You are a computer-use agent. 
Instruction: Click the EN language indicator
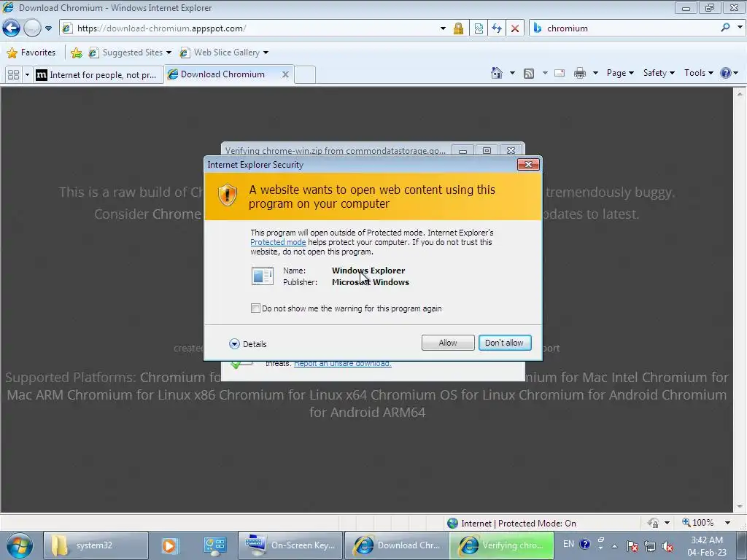[x=568, y=544]
